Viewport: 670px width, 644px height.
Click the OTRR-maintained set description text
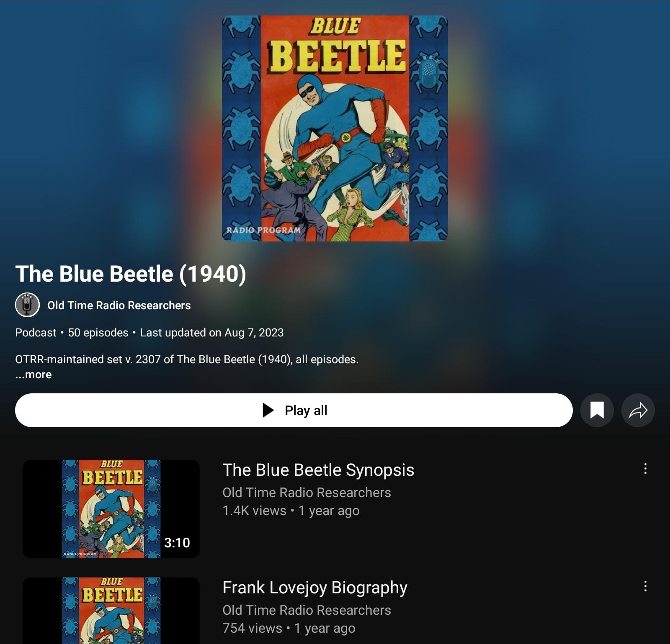(x=187, y=359)
